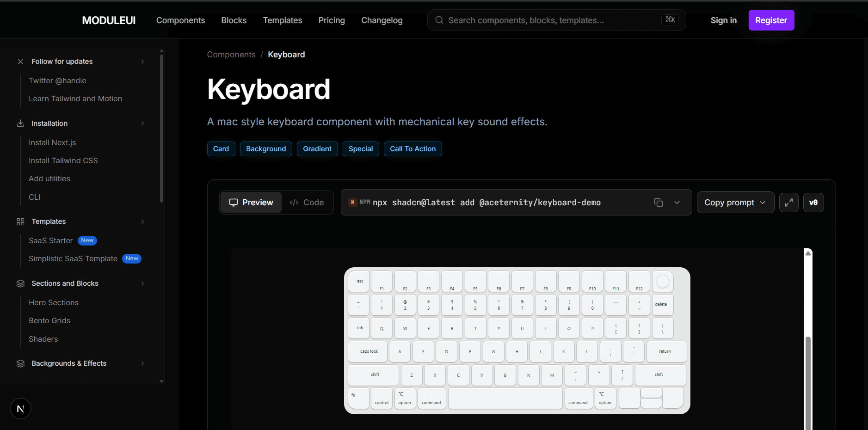This screenshot has width=868, height=430.
Task: Click the X icon beside Follow for updates
Action: pyautogui.click(x=20, y=61)
